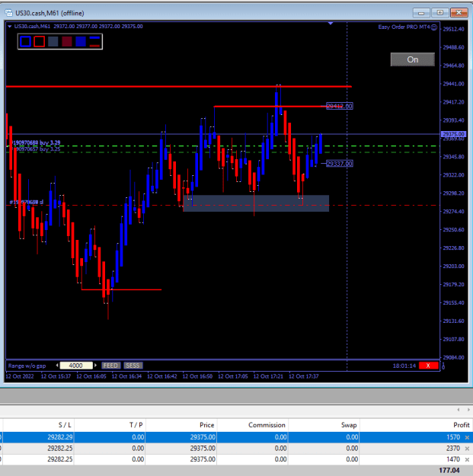473x476 pixels.
Task: Pick the gray filled rectangle tool
Action: coord(53,42)
